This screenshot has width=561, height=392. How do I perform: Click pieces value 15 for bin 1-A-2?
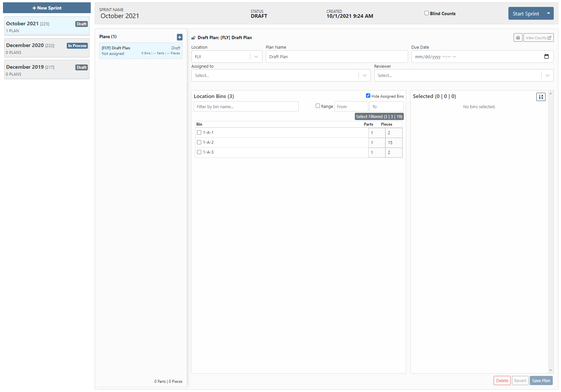click(x=394, y=142)
